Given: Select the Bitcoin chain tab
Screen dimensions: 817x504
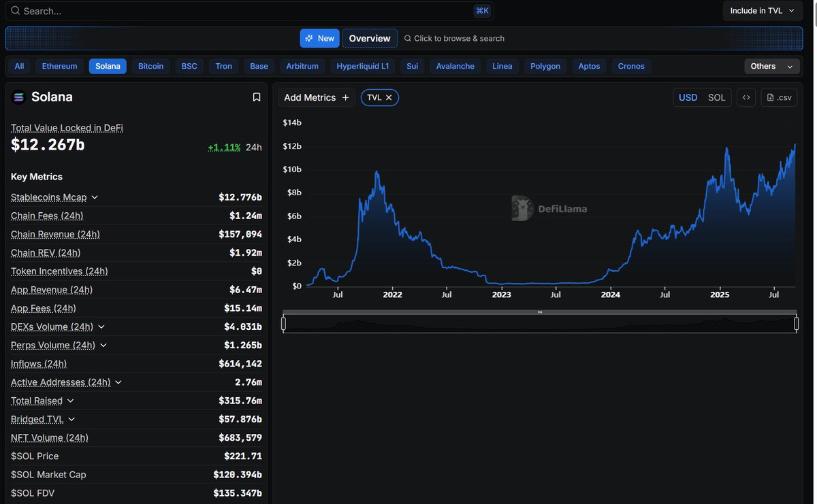Looking at the screenshot, I should [x=150, y=66].
